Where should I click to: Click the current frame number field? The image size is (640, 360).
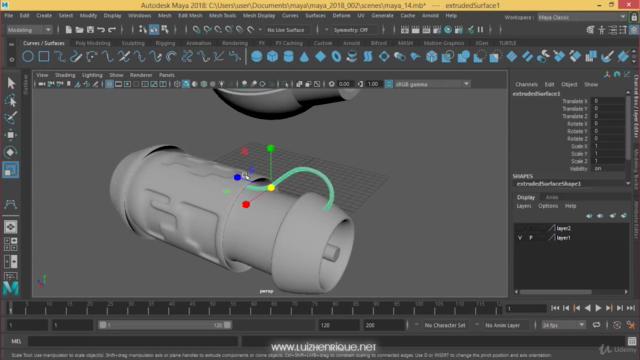(x=526, y=309)
